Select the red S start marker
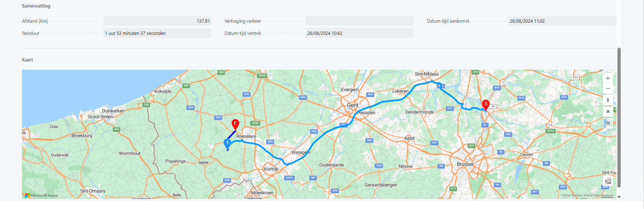 [486, 105]
